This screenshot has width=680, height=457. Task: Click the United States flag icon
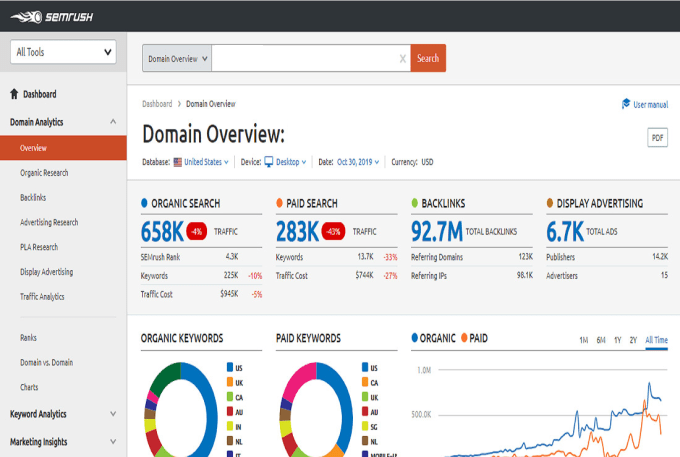pyautogui.click(x=179, y=161)
